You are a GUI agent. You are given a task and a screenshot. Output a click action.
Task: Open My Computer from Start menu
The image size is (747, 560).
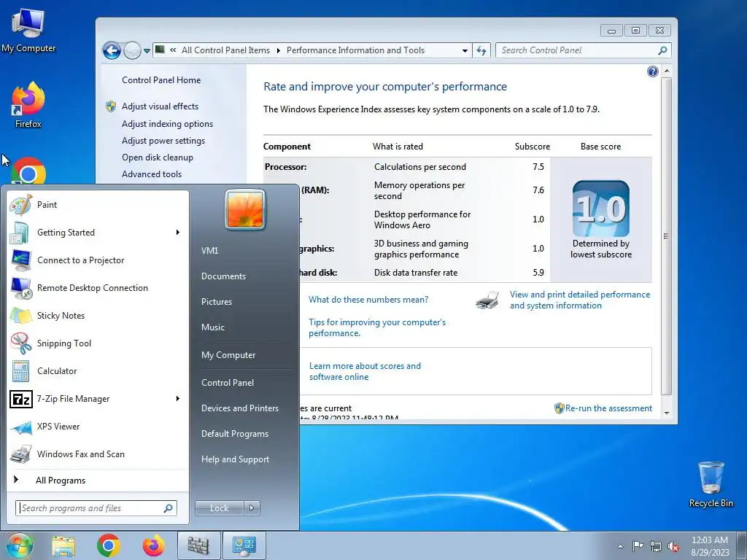point(228,355)
